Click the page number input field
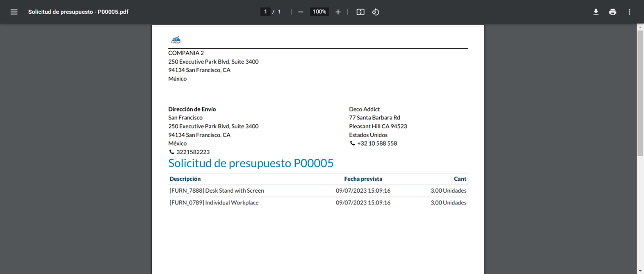644x274 pixels. 266,12
